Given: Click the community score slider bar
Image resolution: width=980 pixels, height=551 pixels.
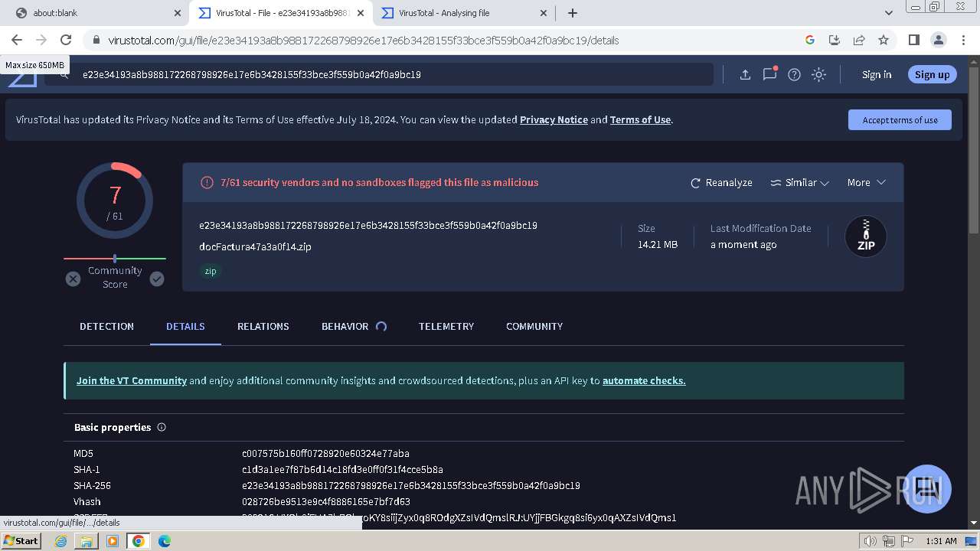Looking at the screenshot, I should pyautogui.click(x=115, y=259).
